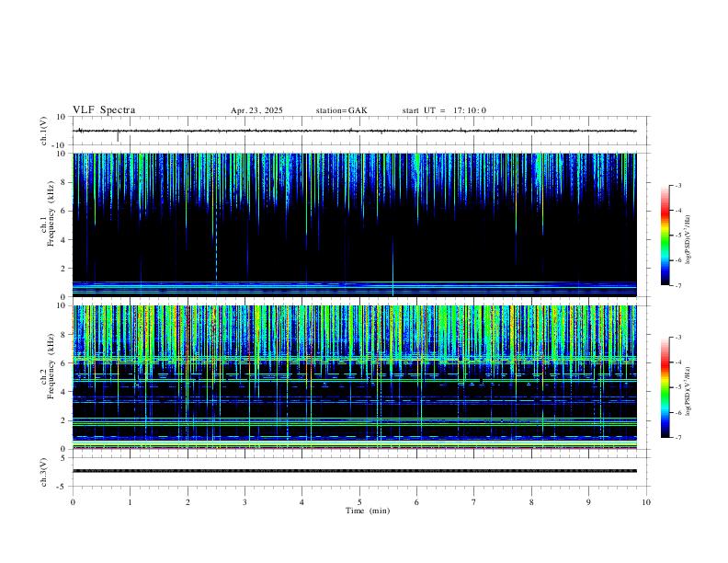This screenshot has width=728, height=563.
Task: Click the ch.1 spectrogram panel
Action: click(x=354, y=224)
